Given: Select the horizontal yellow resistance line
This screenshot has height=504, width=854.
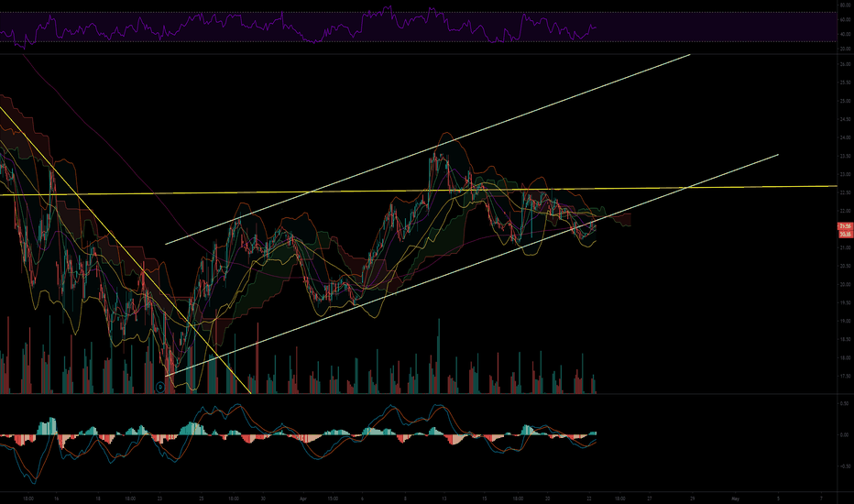Looking at the screenshot, I should point(418,191).
